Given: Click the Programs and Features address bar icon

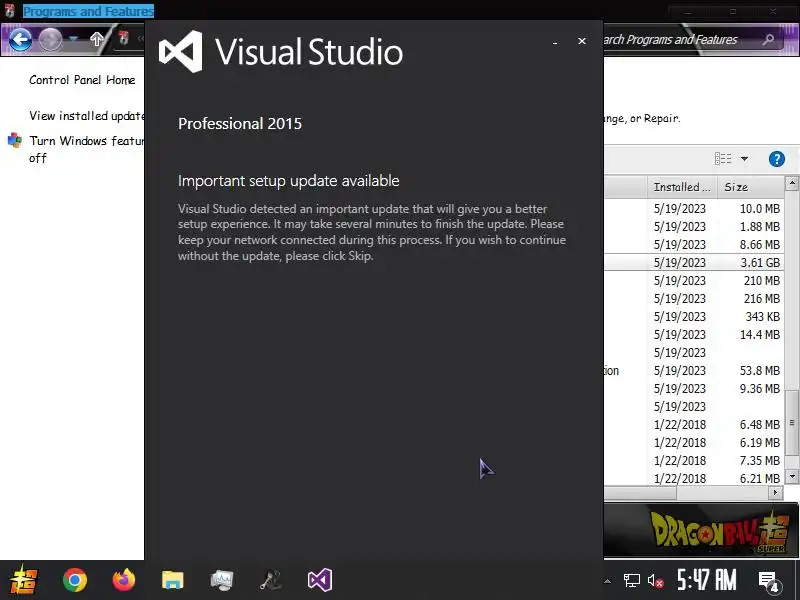Looking at the screenshot, I should (x=124, y=38).
